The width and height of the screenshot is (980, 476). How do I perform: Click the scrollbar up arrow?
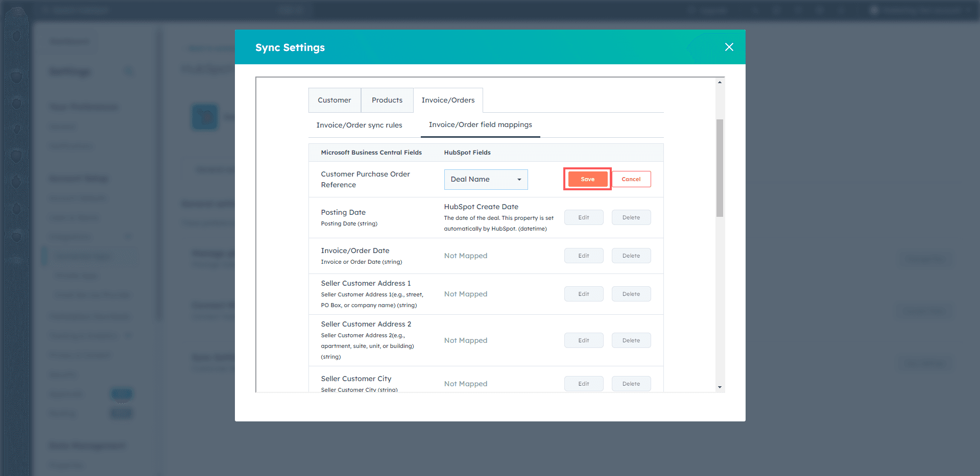[x=720, y=82]
